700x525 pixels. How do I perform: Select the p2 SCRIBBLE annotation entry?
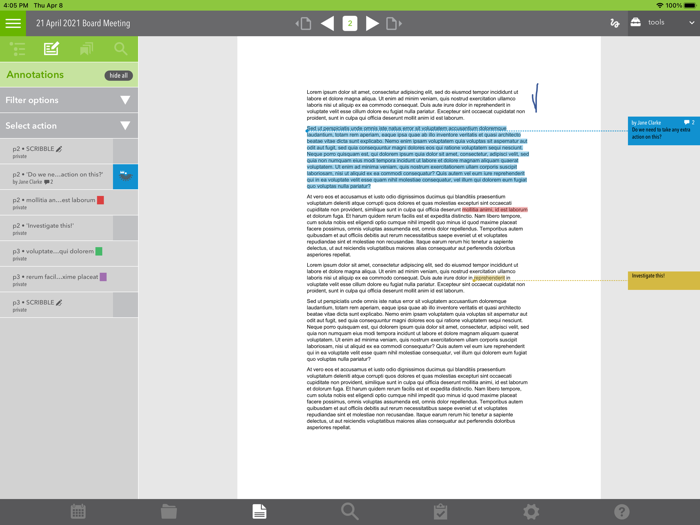(x=55, y=151)
